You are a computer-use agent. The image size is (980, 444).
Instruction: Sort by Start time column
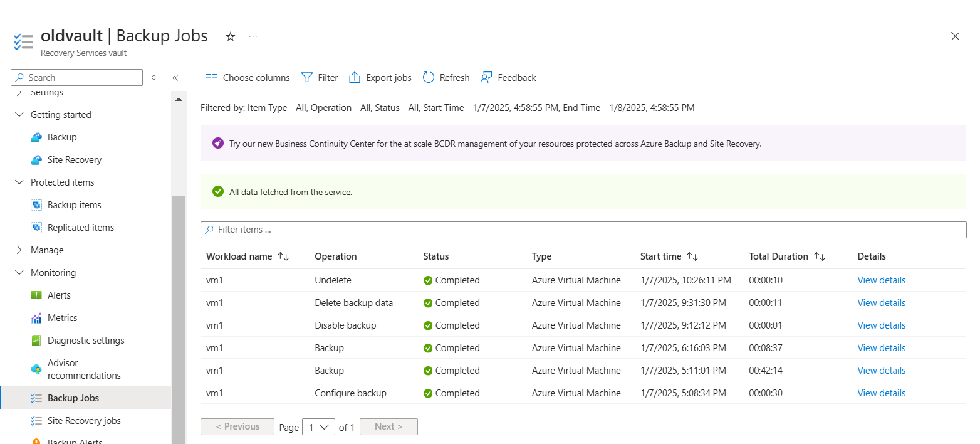pyautogui.click(x=669, y=256)
